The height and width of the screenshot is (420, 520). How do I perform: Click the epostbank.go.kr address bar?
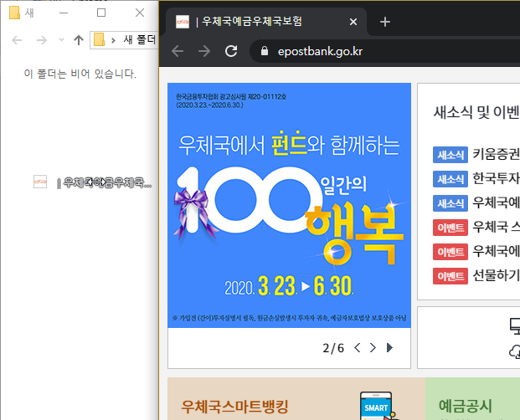click(x=384, y=51)
